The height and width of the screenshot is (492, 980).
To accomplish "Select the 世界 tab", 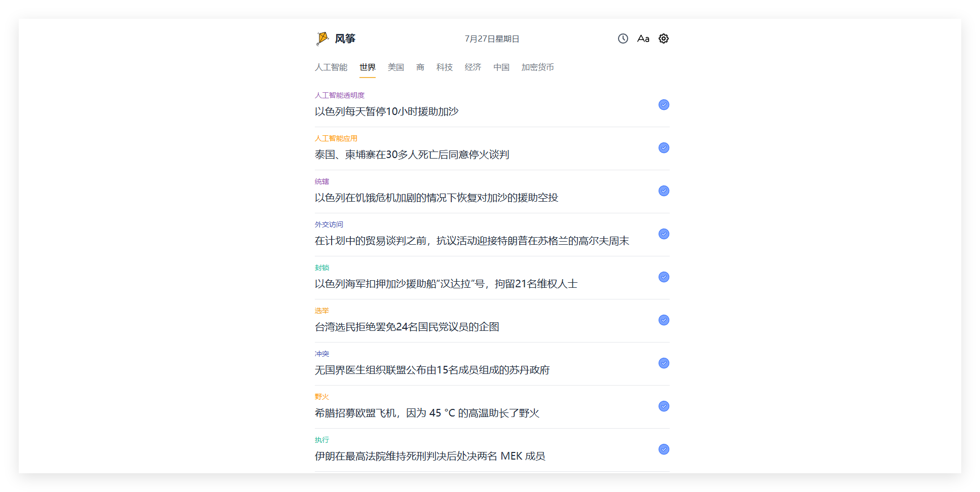I will pos(368,67).
